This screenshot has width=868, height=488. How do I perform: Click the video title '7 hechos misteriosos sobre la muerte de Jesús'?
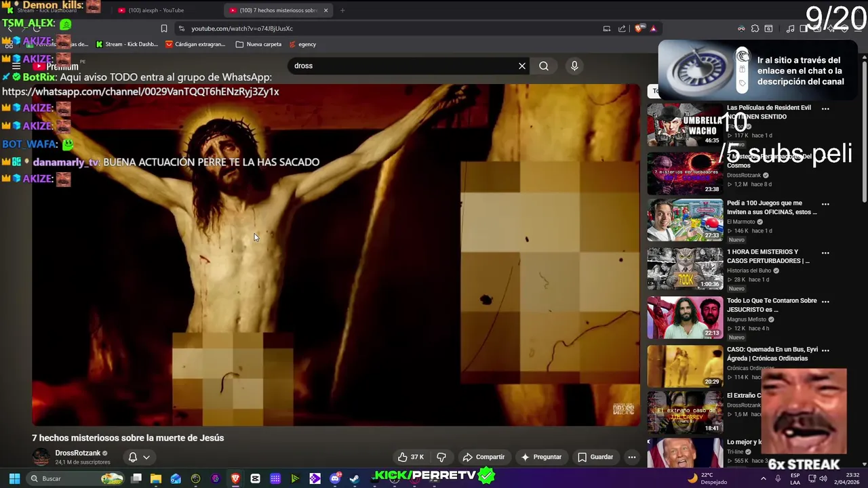(x=127, y=438)
